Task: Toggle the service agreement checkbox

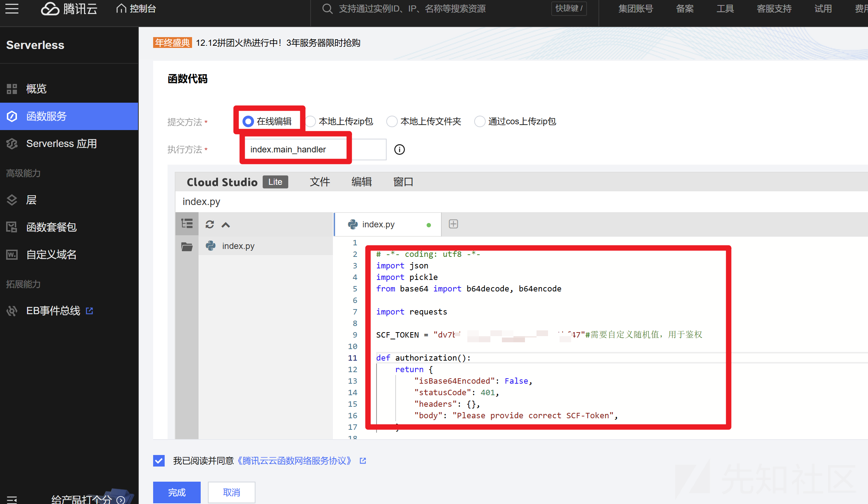Action: [159, 460]
